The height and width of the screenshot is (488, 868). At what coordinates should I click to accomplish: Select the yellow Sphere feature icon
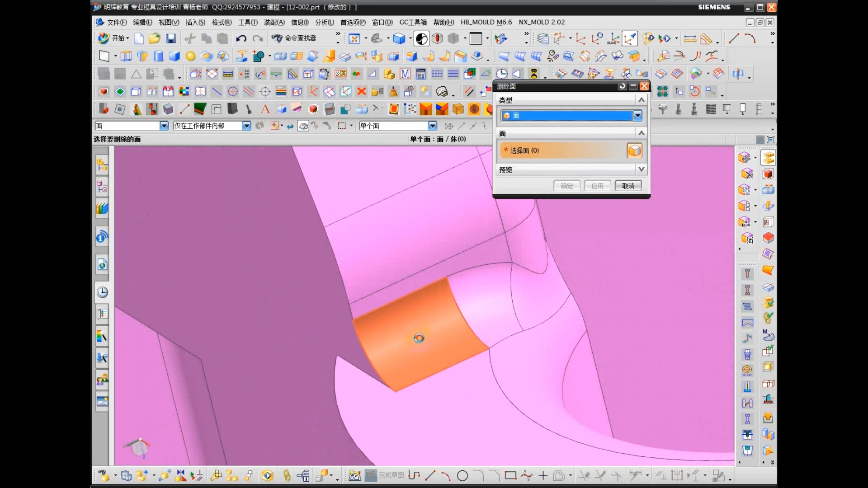190,56
